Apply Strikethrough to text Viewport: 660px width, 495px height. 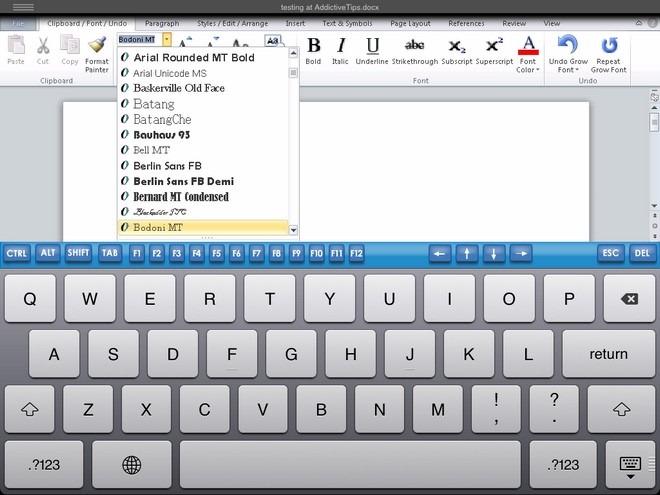coord(414,46)
